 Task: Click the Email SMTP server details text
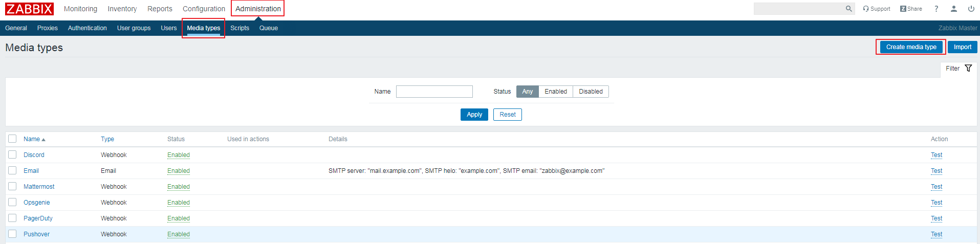pos(466,171)
